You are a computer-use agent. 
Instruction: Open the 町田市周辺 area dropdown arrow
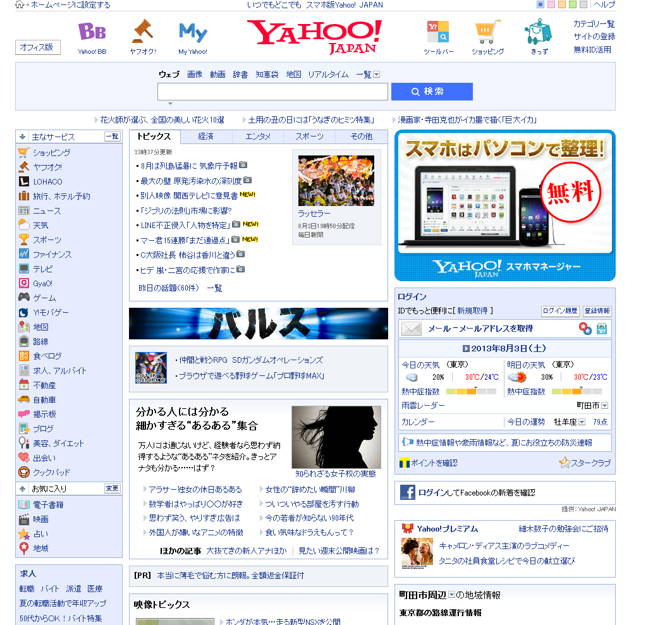tap(451, 595)
